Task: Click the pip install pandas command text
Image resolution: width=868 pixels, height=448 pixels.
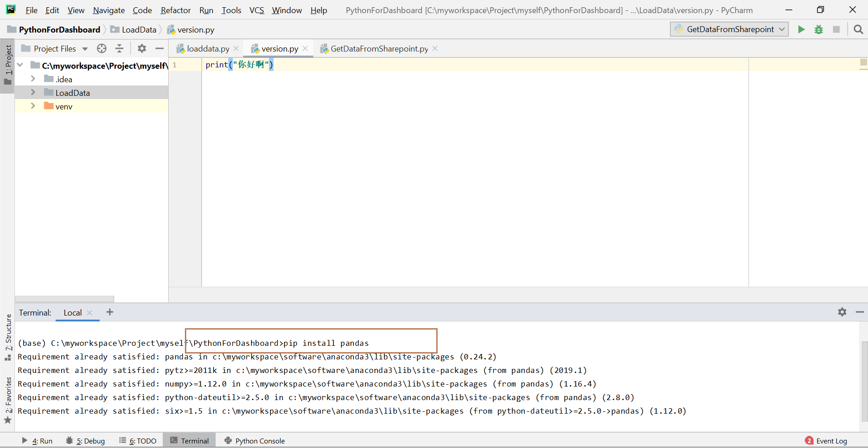Action: pyautogui.click(x=326, y=343)
